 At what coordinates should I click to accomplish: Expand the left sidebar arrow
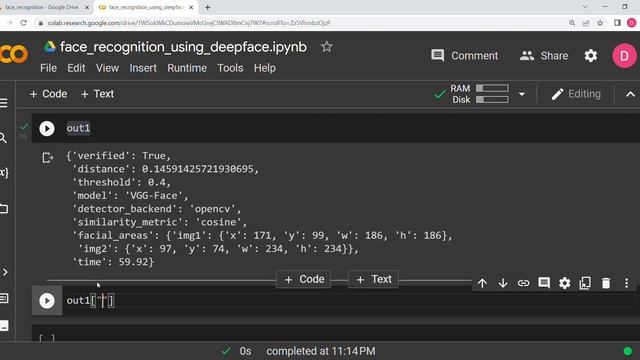(5, 272)
